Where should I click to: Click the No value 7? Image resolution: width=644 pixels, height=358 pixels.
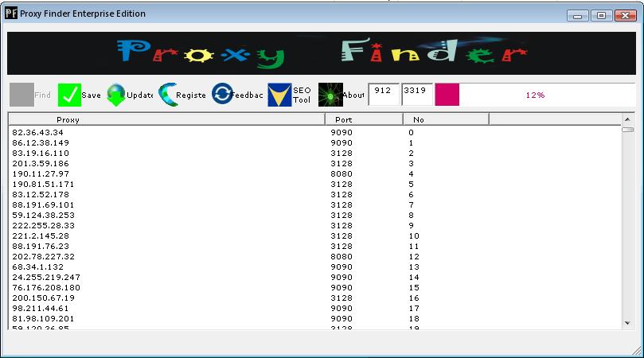coord(411,204)
